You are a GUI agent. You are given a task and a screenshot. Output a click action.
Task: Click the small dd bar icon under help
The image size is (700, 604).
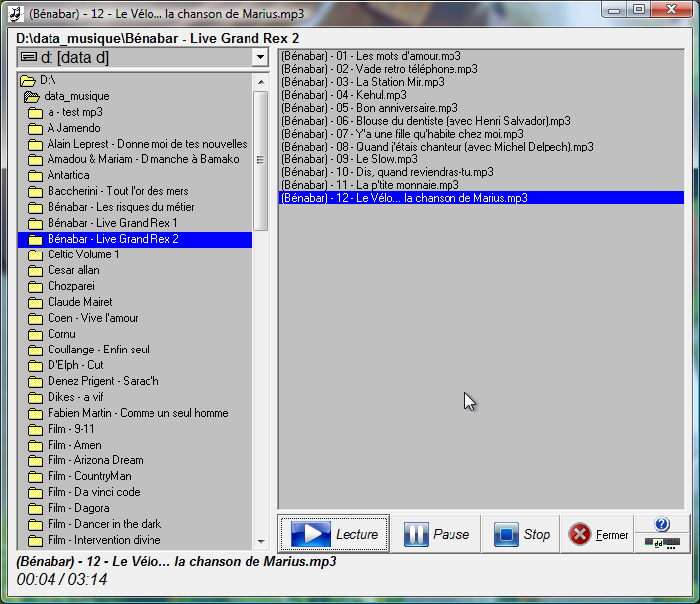pyautogui.click(x=662, y=543)
